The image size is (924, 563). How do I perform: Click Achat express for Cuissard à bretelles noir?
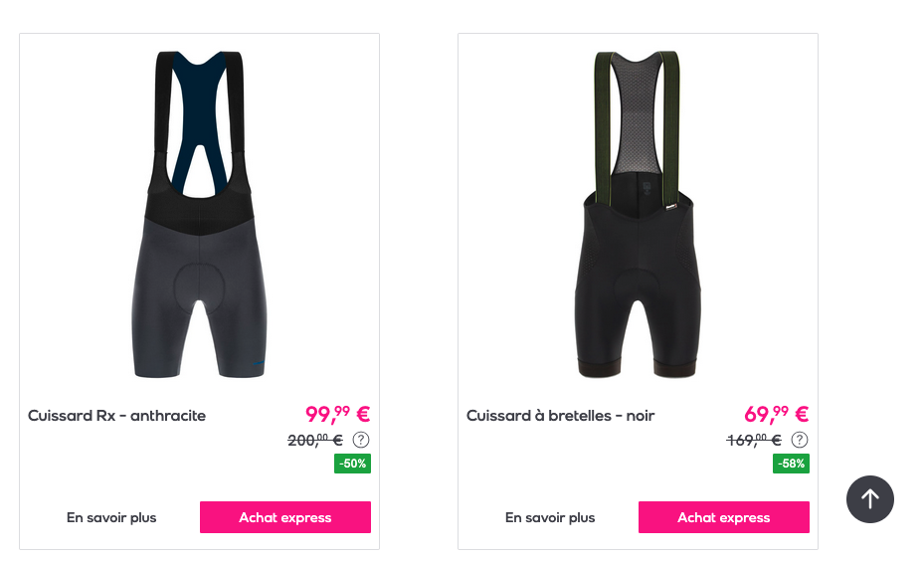[724, 517]
